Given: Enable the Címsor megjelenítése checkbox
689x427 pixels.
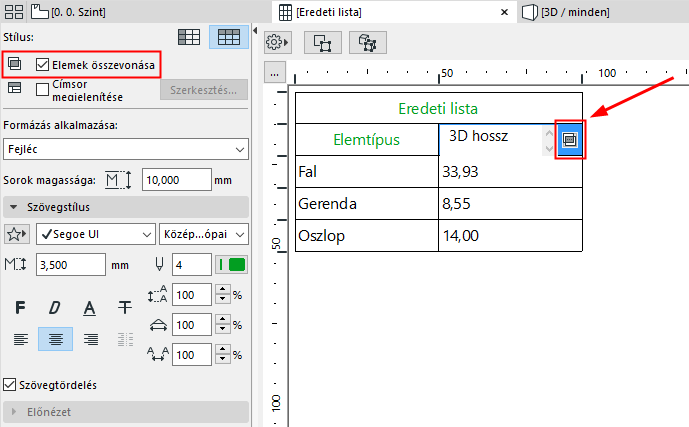Looking at the screenshot, I should coord(42,90).
